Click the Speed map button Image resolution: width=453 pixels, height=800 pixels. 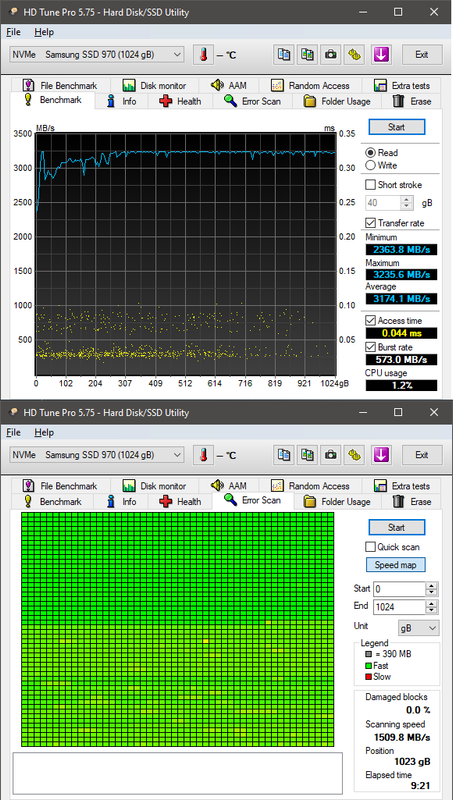pos(395,565)
